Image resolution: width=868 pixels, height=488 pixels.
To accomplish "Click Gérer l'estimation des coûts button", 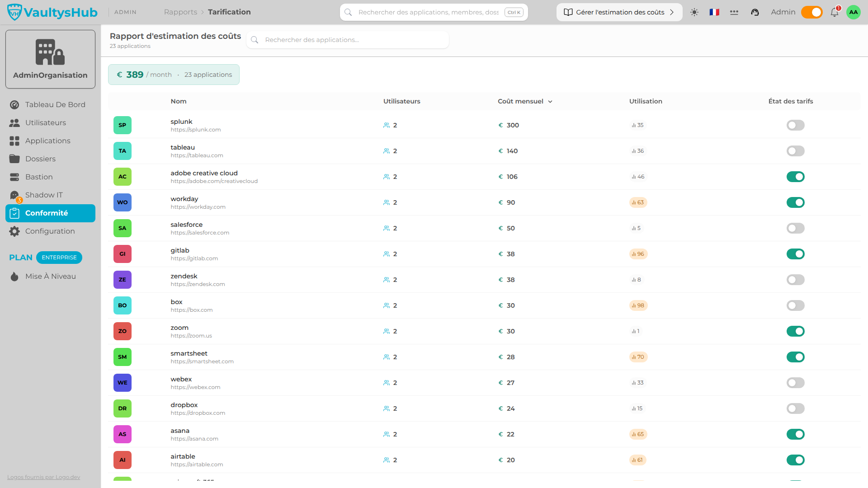I will (x=619, y=12).
